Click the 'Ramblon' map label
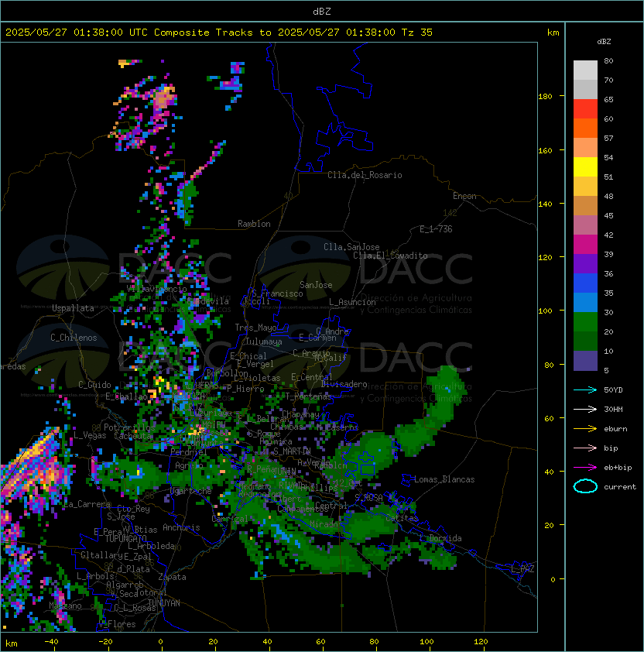This screenshot has width=644, height=652. coord(254,224)
